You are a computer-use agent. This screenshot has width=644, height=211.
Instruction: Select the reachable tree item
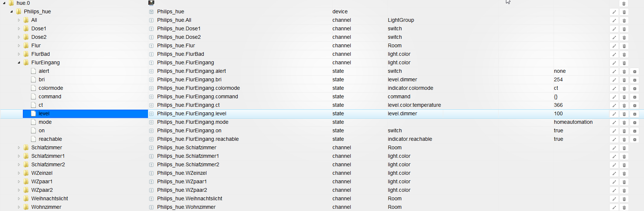50,139
